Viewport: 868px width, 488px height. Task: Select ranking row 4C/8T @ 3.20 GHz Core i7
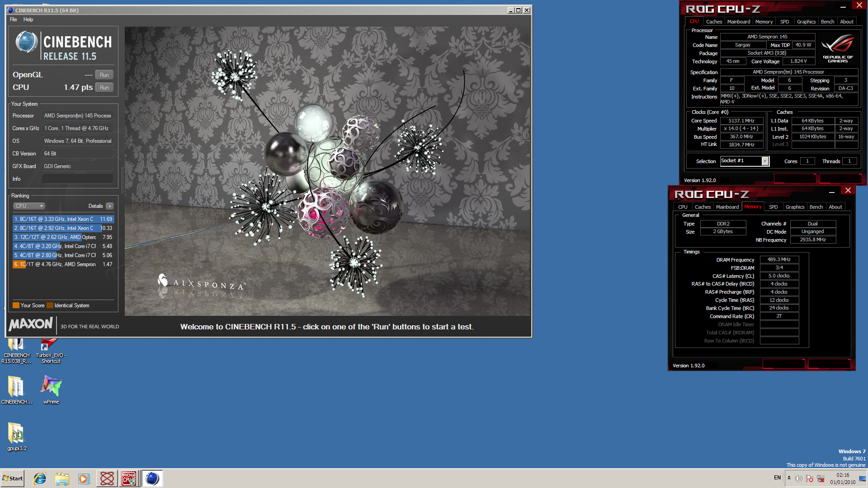pyautogui.click(x=63, y=246)
